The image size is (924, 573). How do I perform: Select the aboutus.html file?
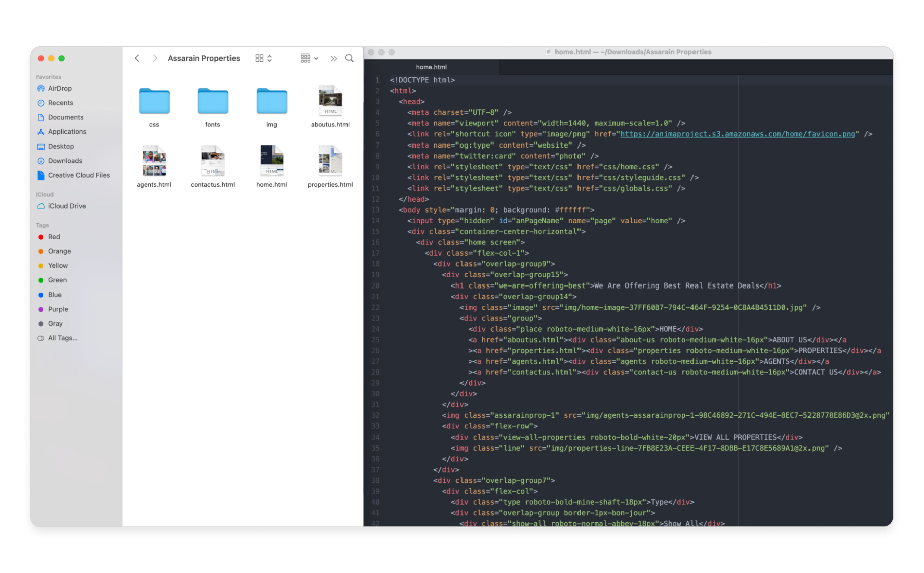pyautogui.click(x=330, y=102)
